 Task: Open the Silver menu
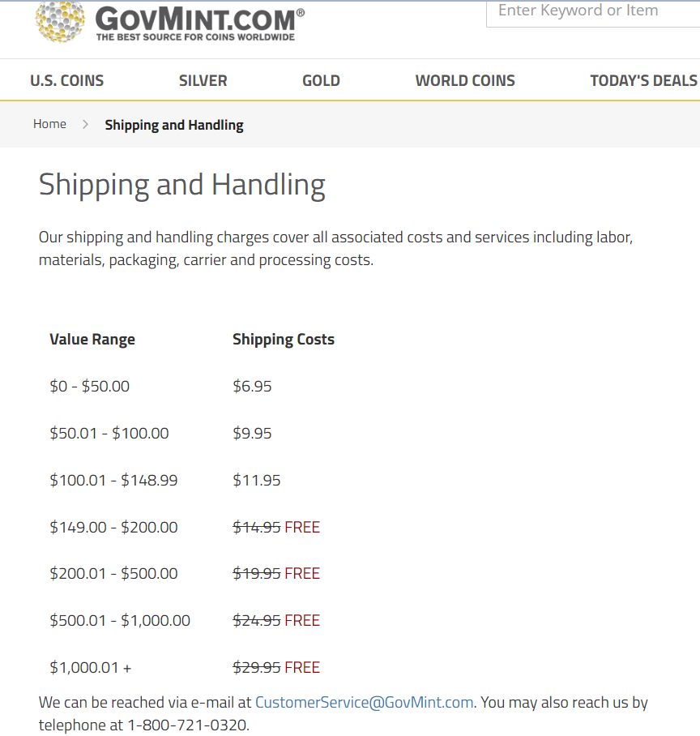point(203,81)
